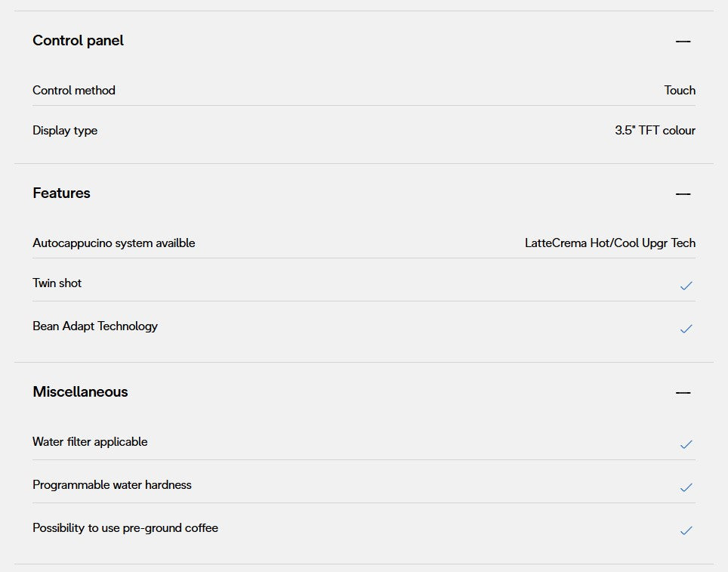Click the Bean Adapt Technology label
Screen dimensions: 728x572
coord(95,326)
